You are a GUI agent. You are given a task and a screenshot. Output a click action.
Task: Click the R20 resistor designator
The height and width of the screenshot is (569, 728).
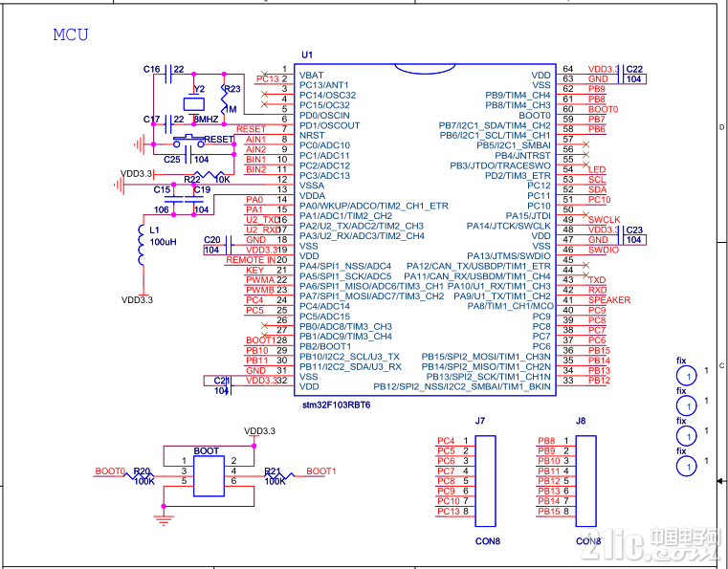[142, 471]
